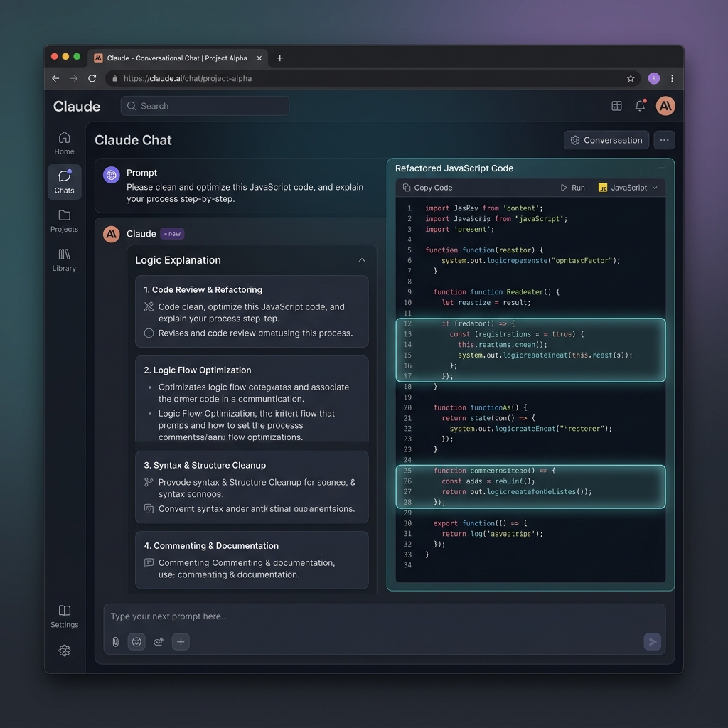
Task: Open a new browser tab
Action: tap(279, 58)
